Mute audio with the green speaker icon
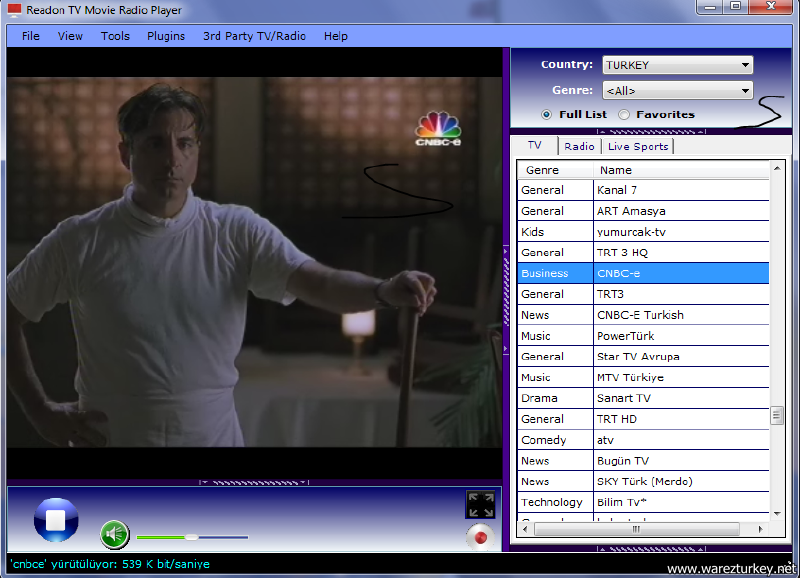This screenshot has height=578, width=800. pyautogui.click(x=114, y=535)
